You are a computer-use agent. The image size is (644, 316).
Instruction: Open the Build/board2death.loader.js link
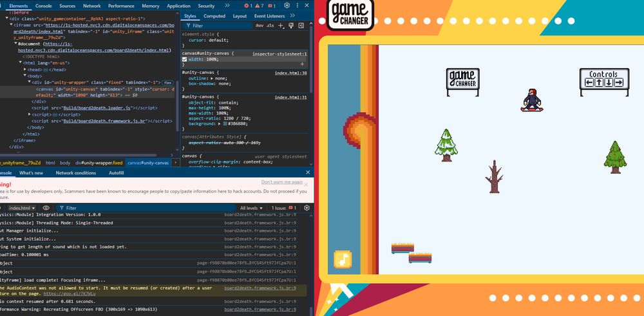97,108
